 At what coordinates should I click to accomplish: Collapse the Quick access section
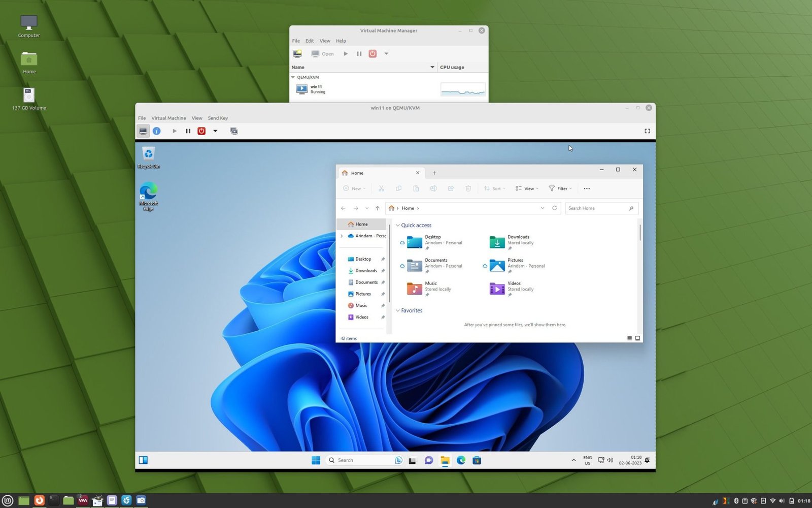397,225
